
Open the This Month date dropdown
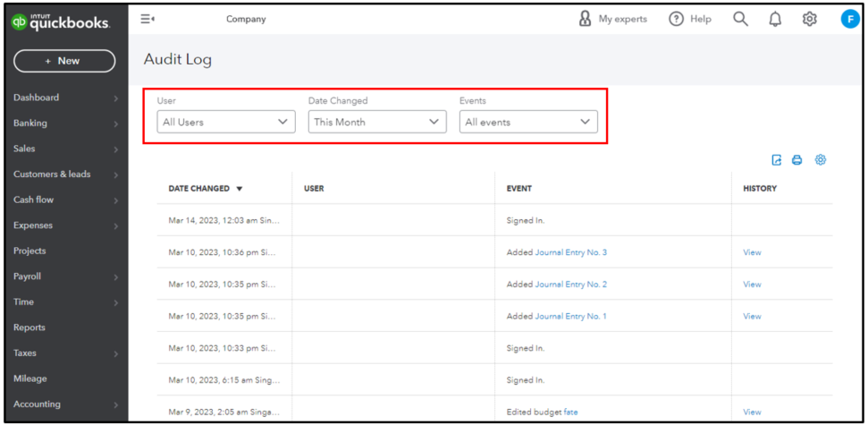click(376, 122)
